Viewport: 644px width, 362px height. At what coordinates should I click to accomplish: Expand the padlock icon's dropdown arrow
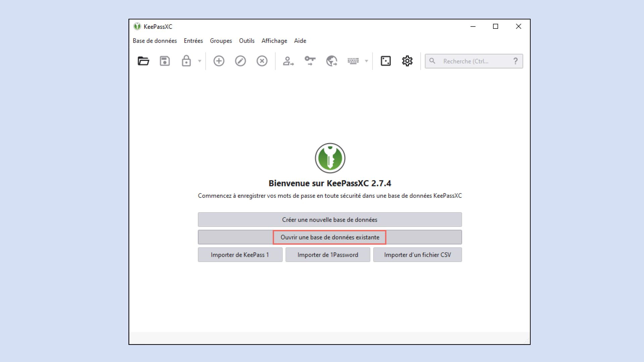click(x=199, y=61)
